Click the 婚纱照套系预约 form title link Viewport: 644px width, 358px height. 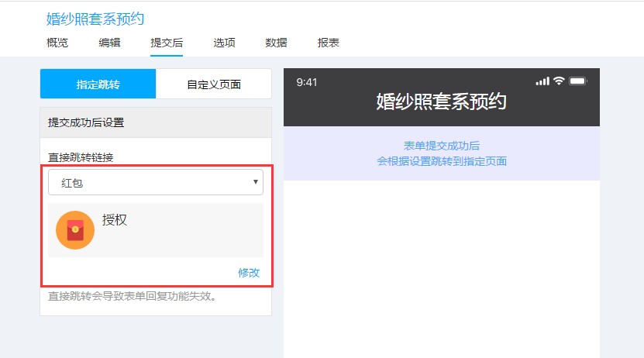click(95, 19)
